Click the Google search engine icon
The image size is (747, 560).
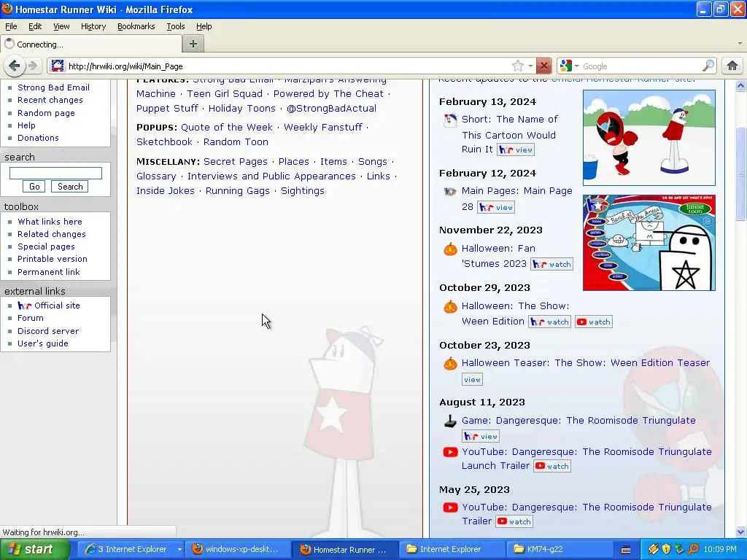click(565, 66)
